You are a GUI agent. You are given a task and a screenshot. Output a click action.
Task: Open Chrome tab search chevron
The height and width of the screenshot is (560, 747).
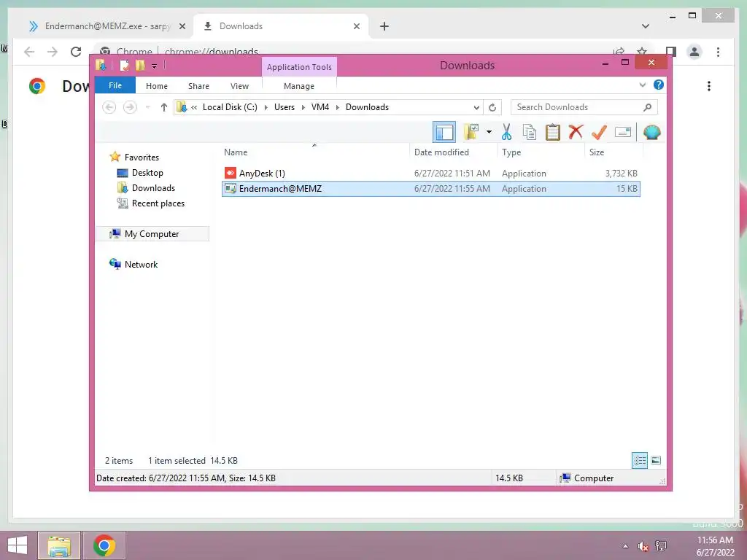(646, 26)
